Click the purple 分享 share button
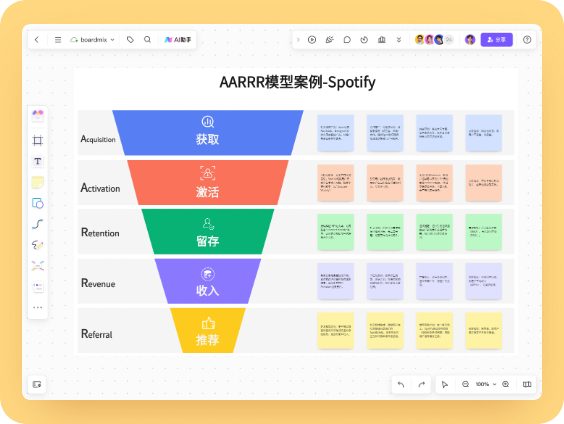Viewport: 564px width, 424px height. coord(496,40)
